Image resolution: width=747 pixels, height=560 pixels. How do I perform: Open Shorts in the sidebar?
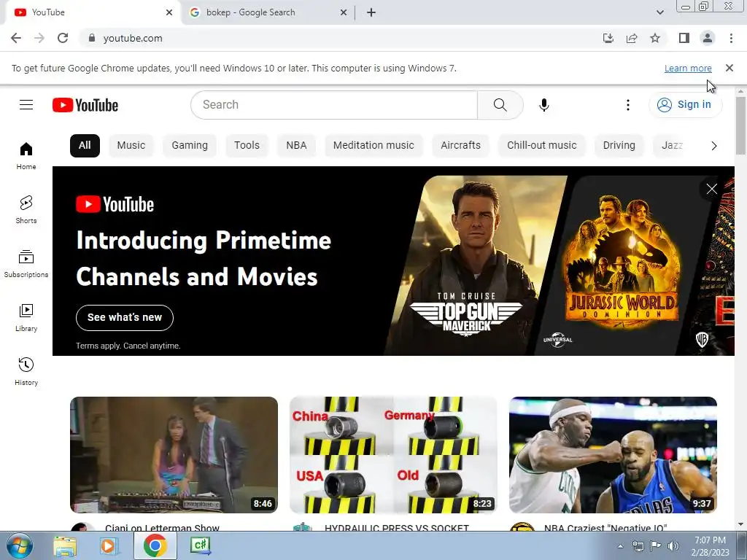[26, 209]
